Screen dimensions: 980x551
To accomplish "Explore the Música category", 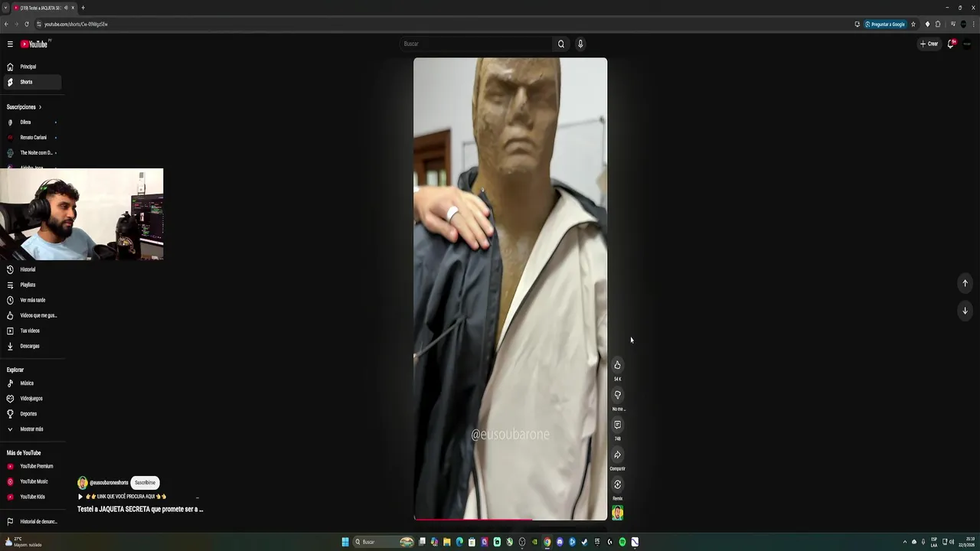I will tap(31, 383).
